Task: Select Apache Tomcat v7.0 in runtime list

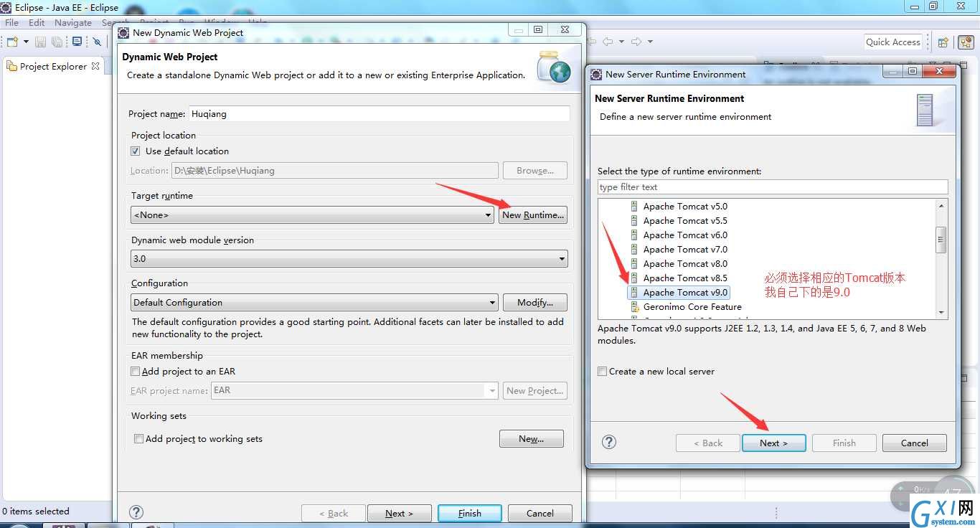Action: point(685,250)
